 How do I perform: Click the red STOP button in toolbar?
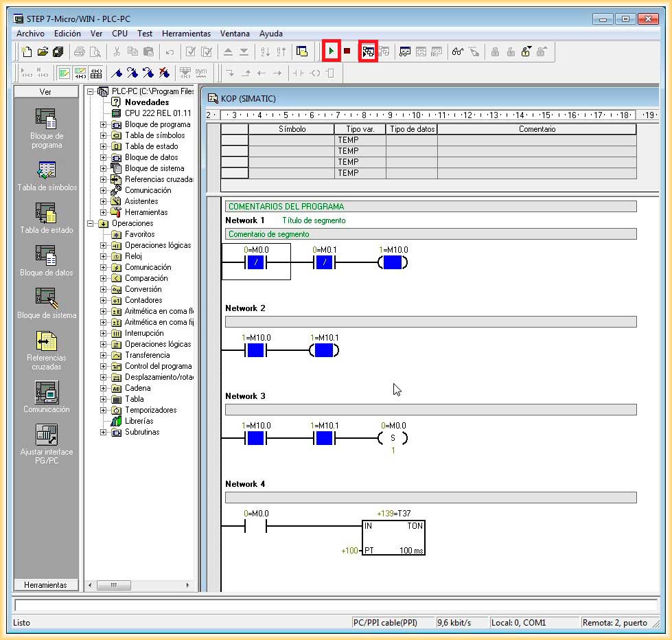(347, 52)
